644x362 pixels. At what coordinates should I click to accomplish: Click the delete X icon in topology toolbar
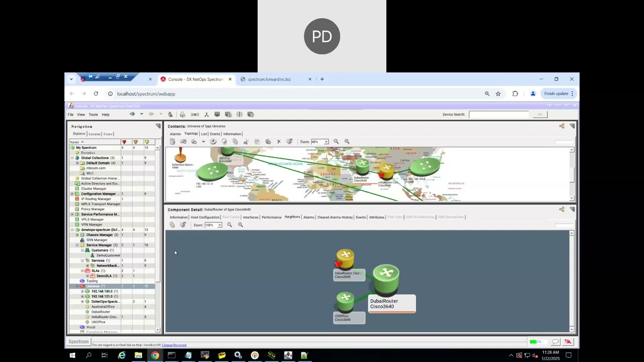tap(279, 142)
